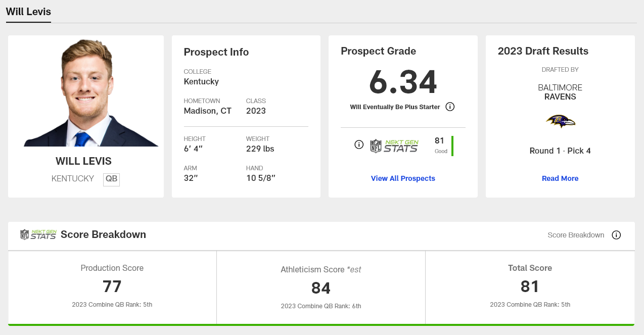Screen dimensions: 644x335
Task: Click the green bar beside 81 Good score
Action: tap(452, 146)
